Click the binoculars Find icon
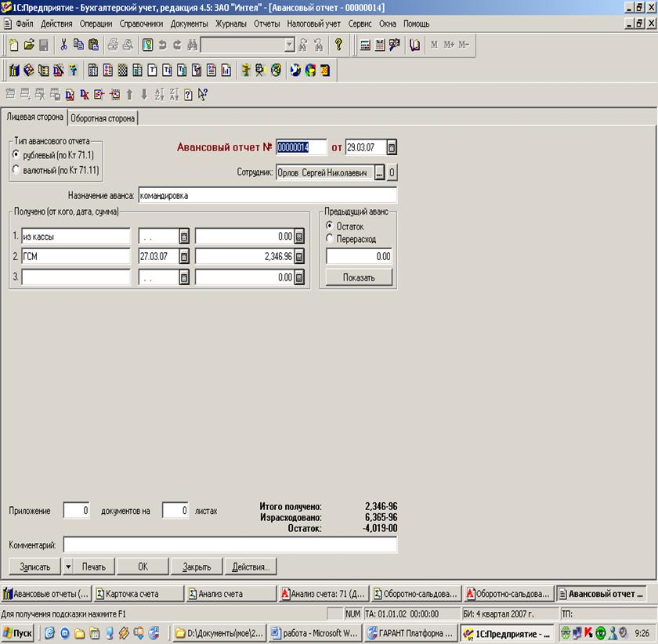 tap(191, 45)
